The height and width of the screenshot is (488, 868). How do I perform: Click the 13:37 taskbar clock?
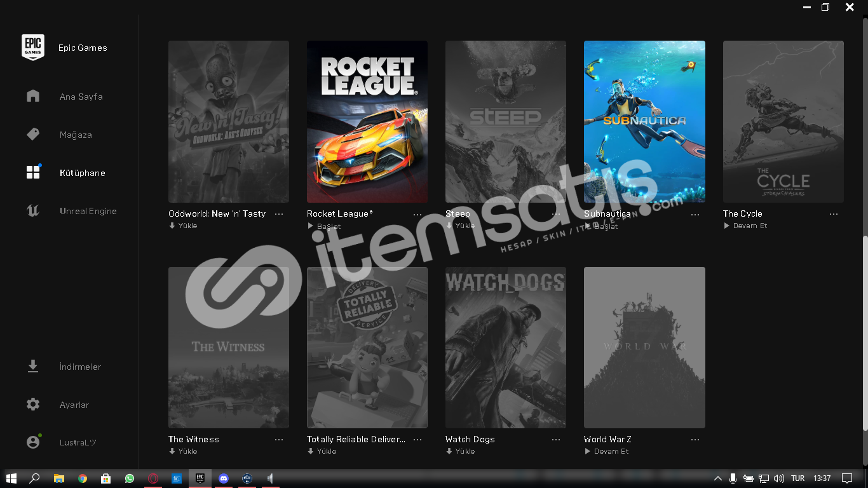pos(822,478)
